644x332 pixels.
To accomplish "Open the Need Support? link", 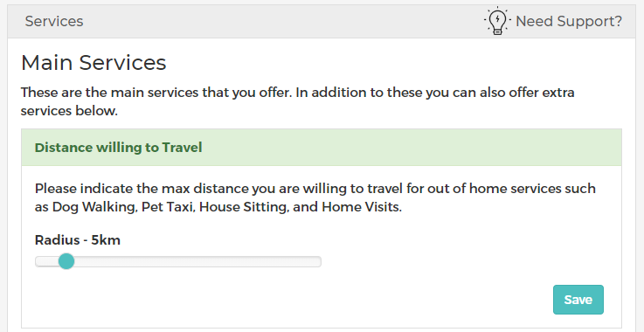I will pos(569,21).
